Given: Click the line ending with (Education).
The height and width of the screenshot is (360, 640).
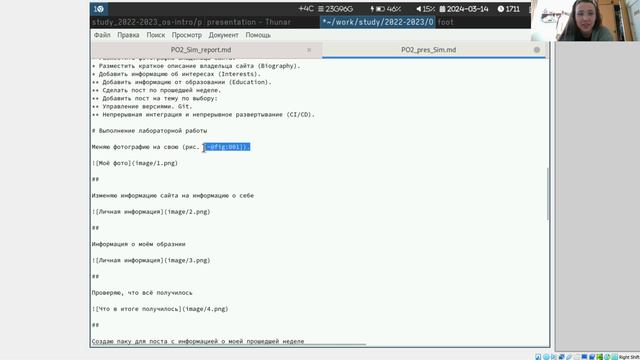Looking at the screenshot, I should (182, 82).
